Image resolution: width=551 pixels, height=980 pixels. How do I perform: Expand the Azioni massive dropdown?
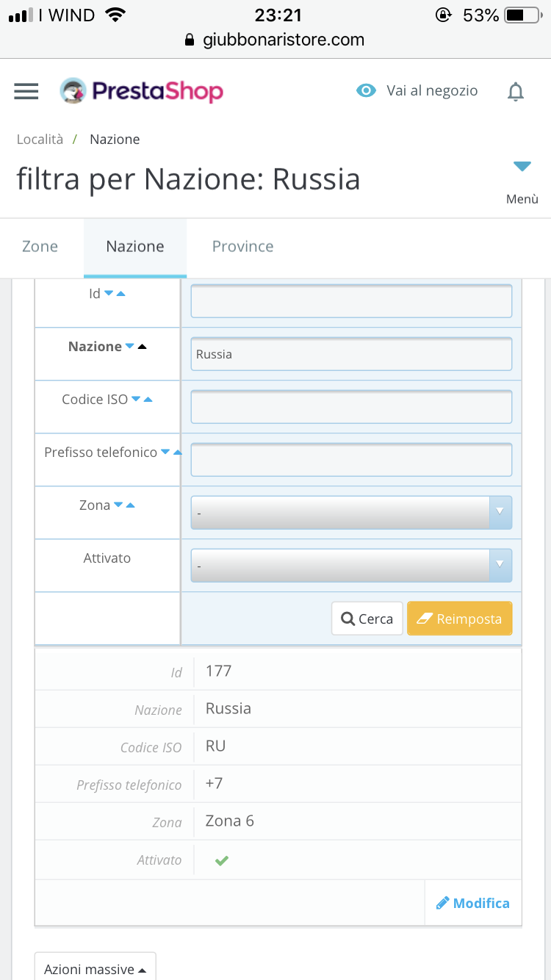(x=96, y=968)
